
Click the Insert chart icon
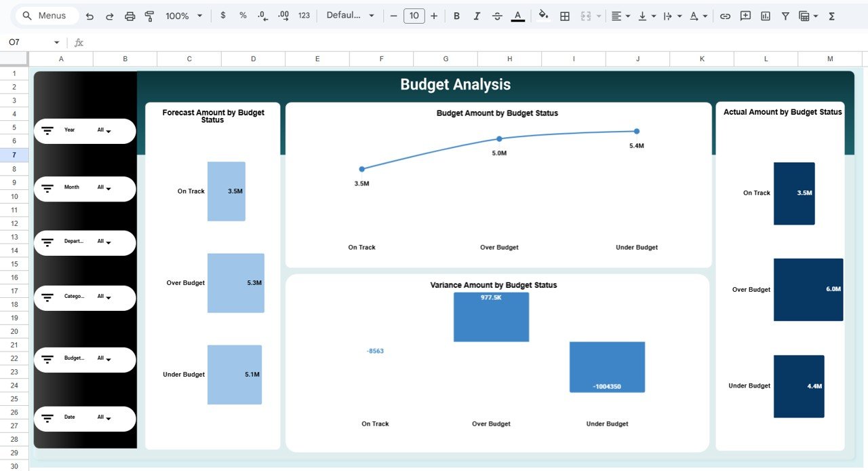click(x=766, y=16)
